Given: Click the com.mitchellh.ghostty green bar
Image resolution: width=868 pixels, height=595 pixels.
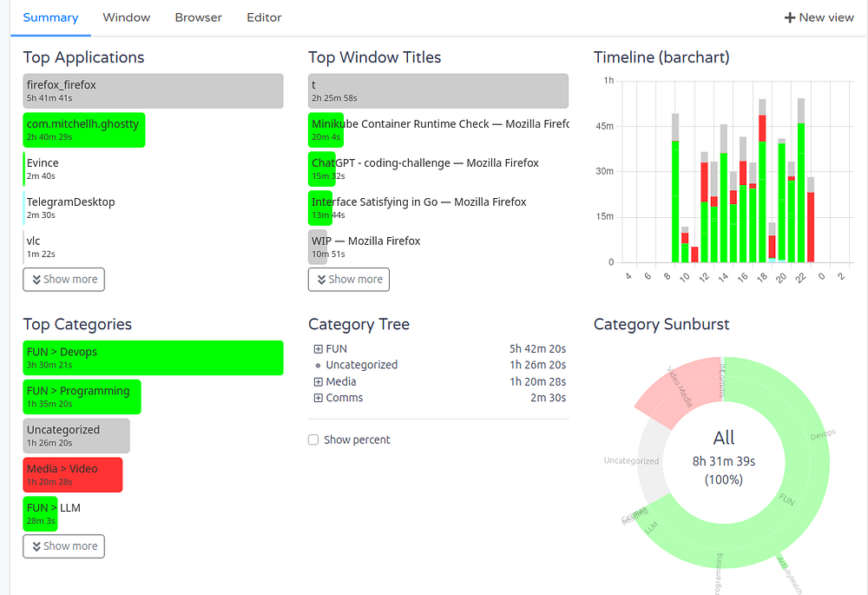Looking at the screenshot, I should click(x=84, y=130).
